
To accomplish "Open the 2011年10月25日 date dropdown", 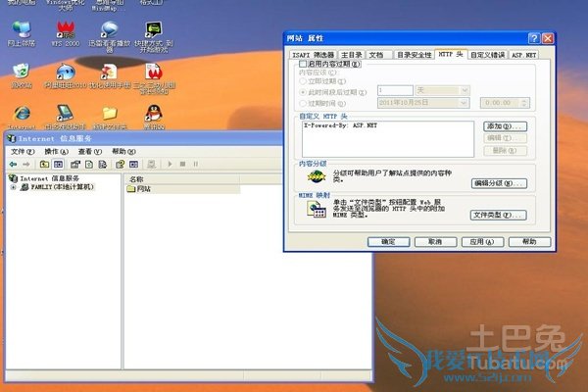I will 464,103.
